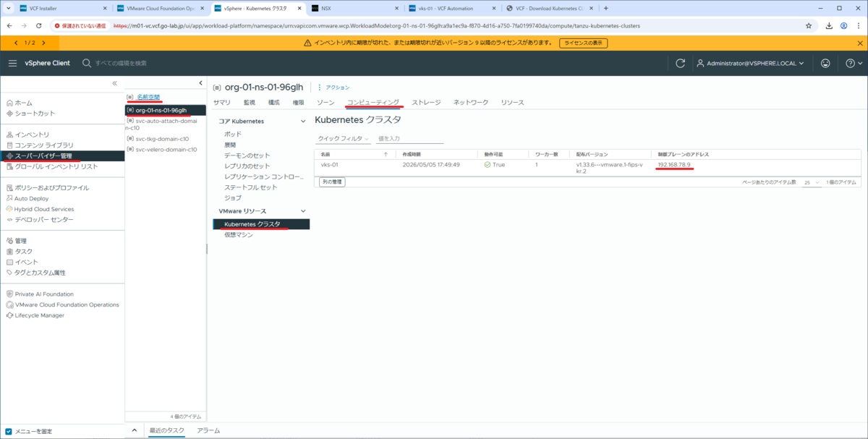Image resolution: width=868 pixels, height=439 pixels.
Task: Open VMware Cloud Foundation Operations in sidebar
Action: [x=67, y=304]
